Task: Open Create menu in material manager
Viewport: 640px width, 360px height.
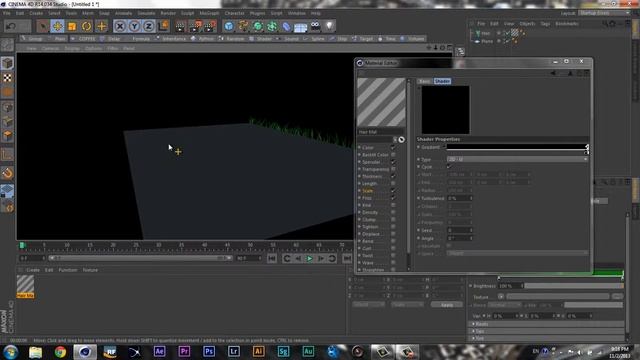Action: [x=33, y=270]
